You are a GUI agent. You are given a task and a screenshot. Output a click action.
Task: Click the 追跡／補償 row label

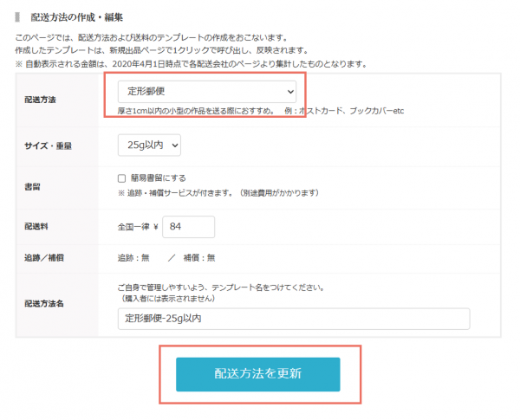tap(45, 257)
